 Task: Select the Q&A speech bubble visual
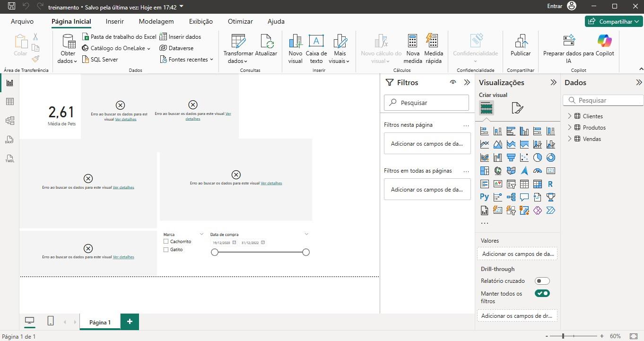click(524, 197)
